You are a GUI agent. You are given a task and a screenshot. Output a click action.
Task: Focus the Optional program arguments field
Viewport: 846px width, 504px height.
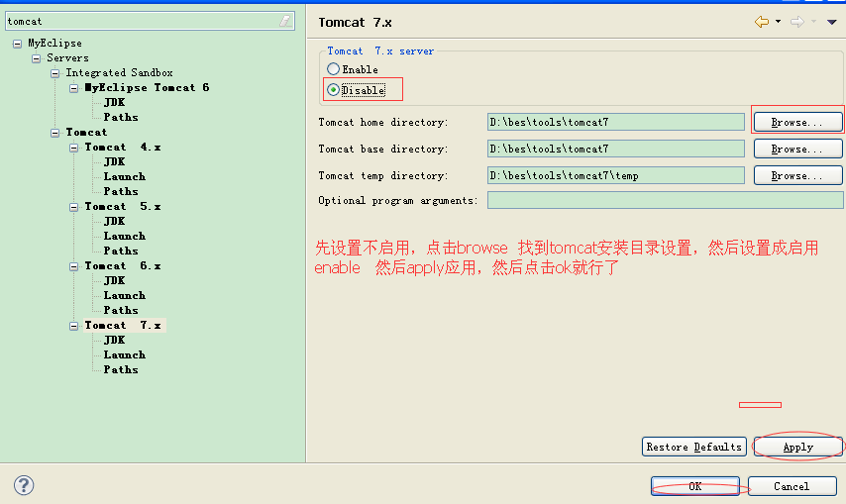coord(665,200)
